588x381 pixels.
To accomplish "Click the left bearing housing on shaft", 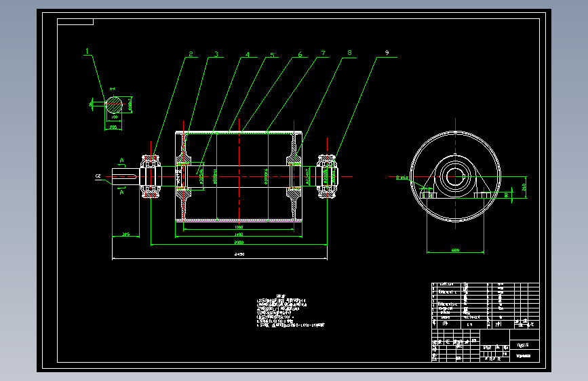I will (151, 176).
